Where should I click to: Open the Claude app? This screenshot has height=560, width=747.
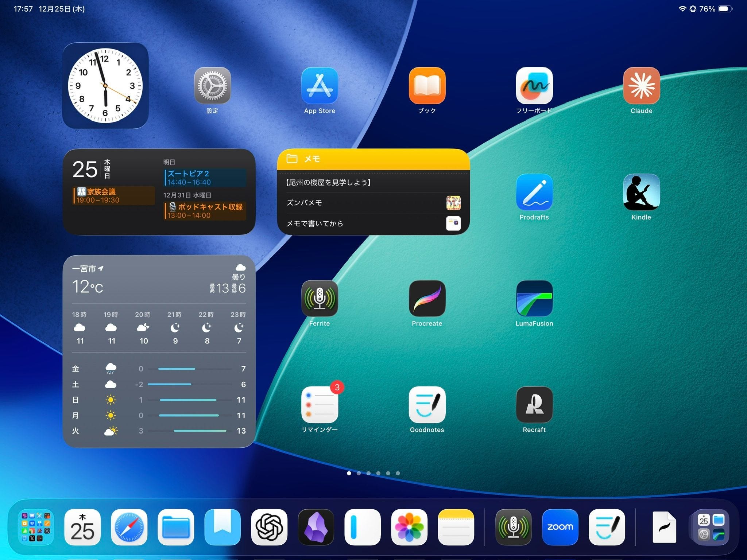[641, 86]
